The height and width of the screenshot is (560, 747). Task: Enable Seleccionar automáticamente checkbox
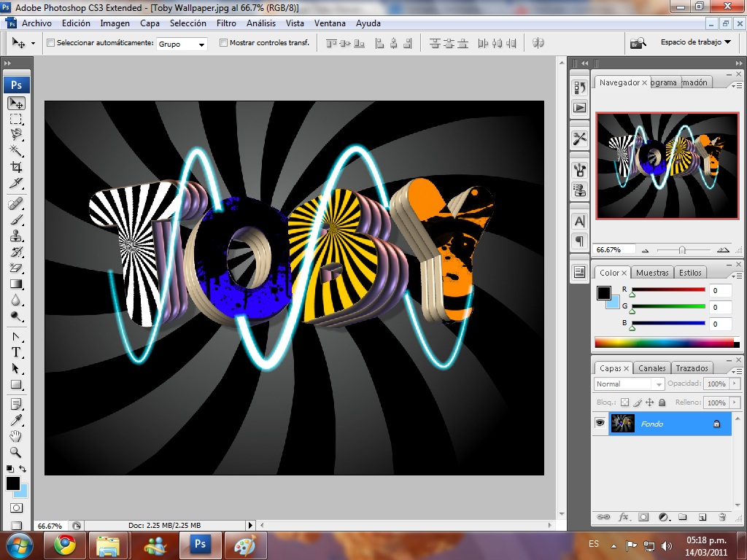click(x=50, y=43)
